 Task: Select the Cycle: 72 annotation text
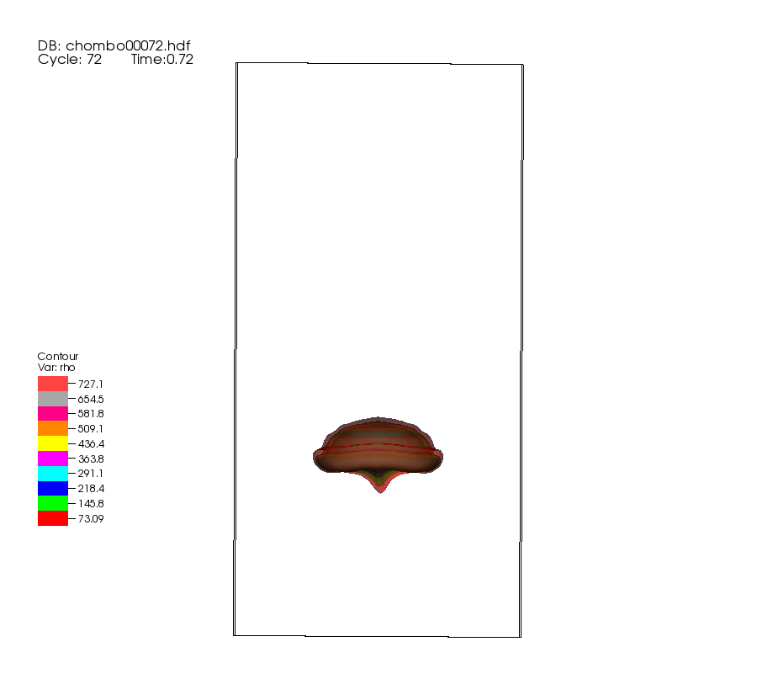click(70, 60)
